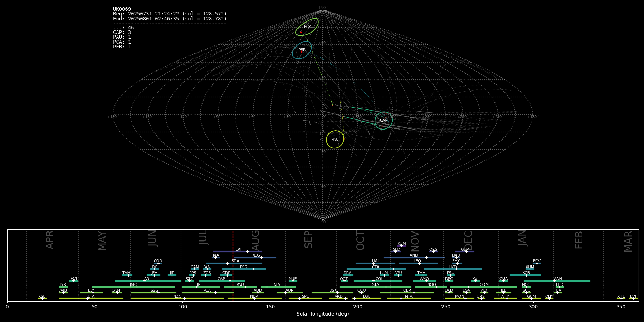Click the QUA shower label in the timeline

[x=503, y=279]
